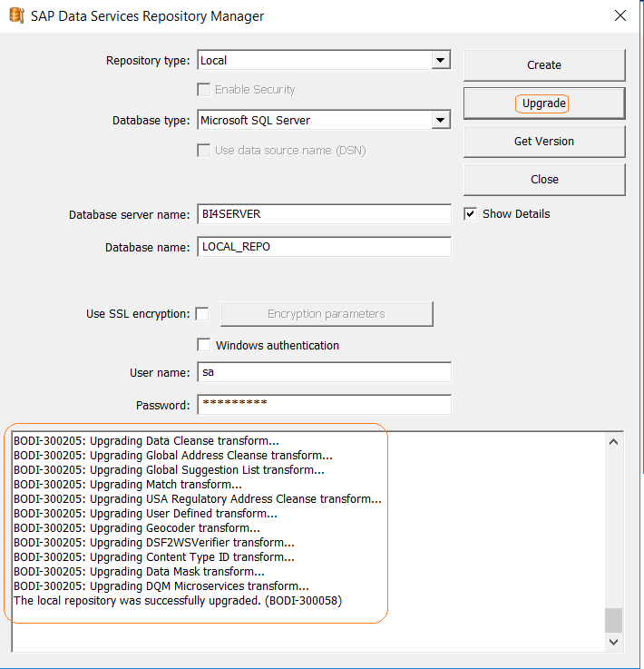Toggle Use data source name (DSN) checkbox

click(x=204, y=150)
